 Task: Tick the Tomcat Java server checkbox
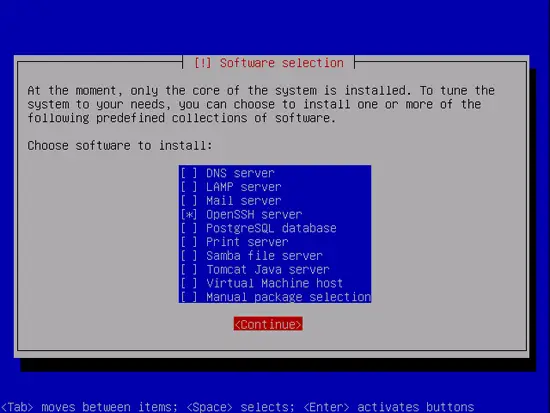[x=189, y=269]
